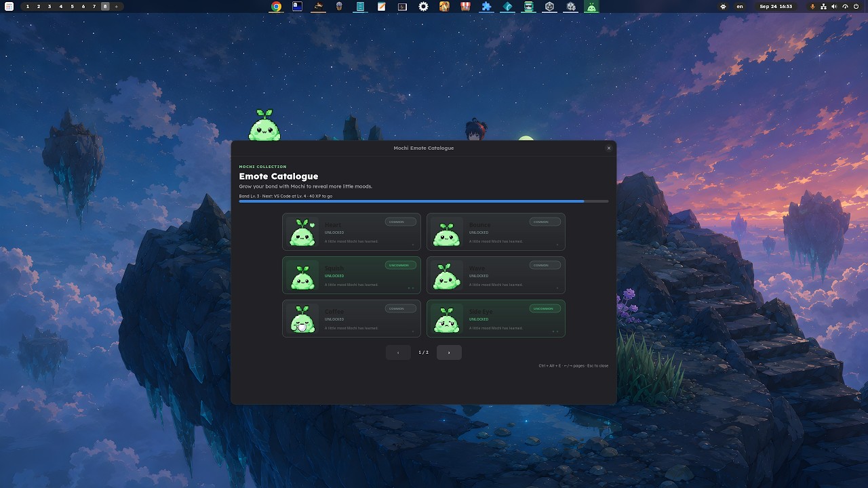Click the settings gear icon in dock
The width and height of the screenshot is (868, 488).
423,6
